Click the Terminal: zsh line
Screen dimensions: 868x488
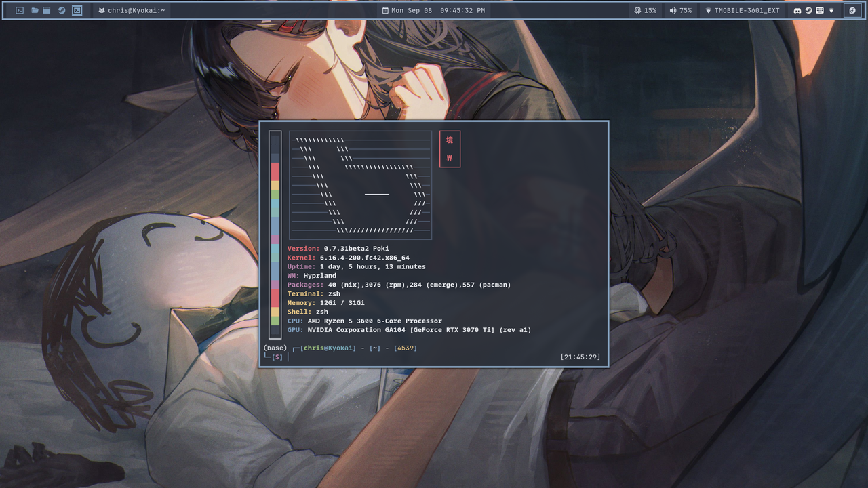tap(314, 293)
